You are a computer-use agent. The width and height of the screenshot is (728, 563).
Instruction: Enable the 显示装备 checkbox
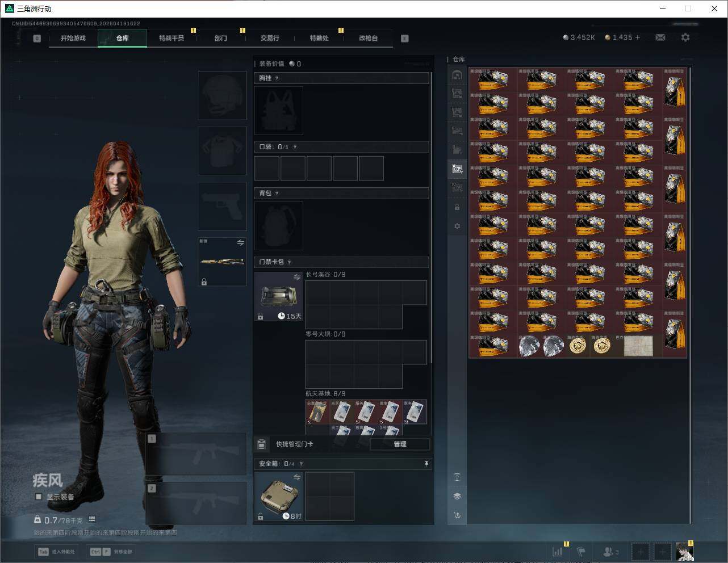coord(39,497)
